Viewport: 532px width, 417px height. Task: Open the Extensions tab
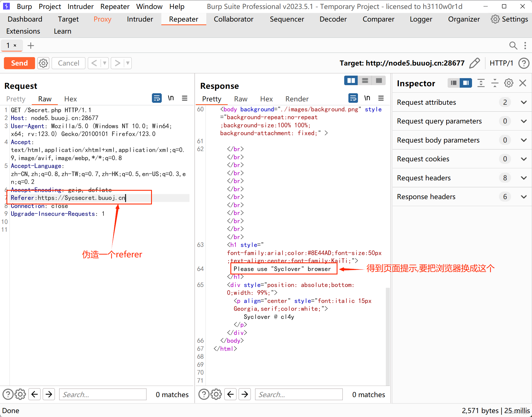pos(23,31)
